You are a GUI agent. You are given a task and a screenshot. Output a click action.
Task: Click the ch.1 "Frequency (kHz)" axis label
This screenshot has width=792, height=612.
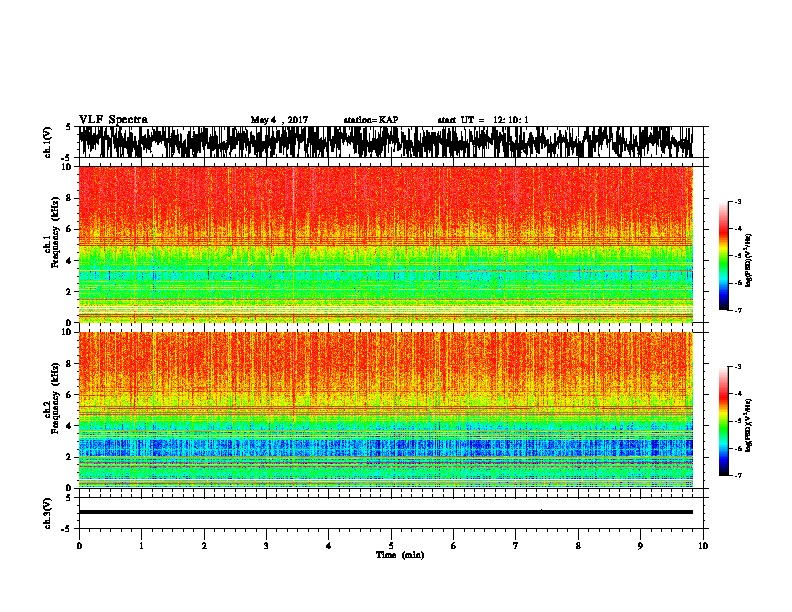[55, 233]
